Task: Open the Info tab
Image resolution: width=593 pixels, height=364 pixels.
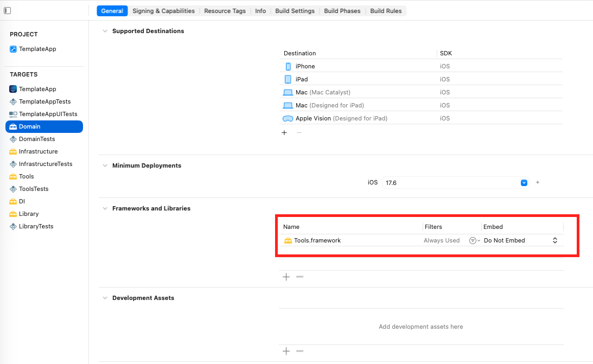Action: click(260, 11)
